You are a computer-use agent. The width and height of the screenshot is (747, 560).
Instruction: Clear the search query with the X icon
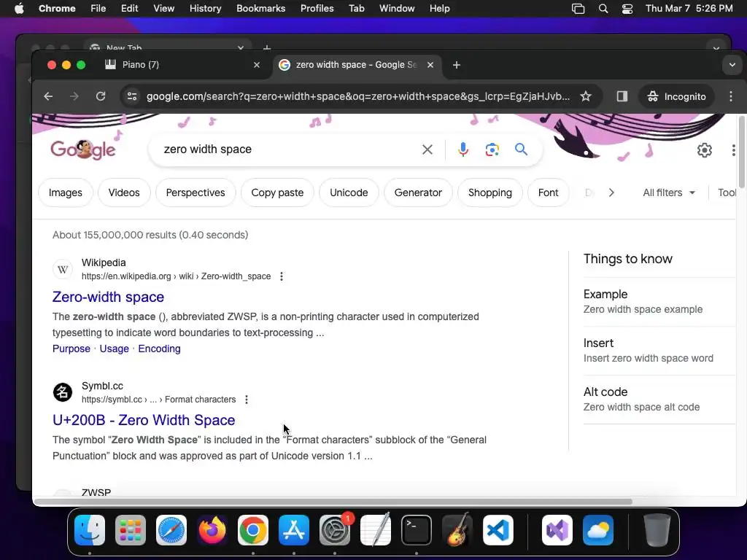point(427,149)
